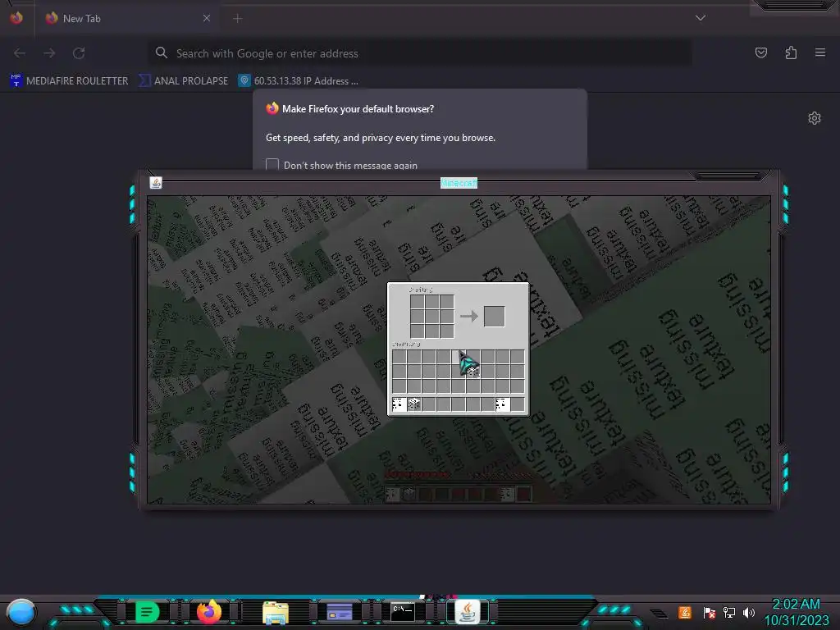Image resolution: width=840 pixels, height=630 pixels.
Task: Select the New Tab browser tab
Action: point(128,19)
